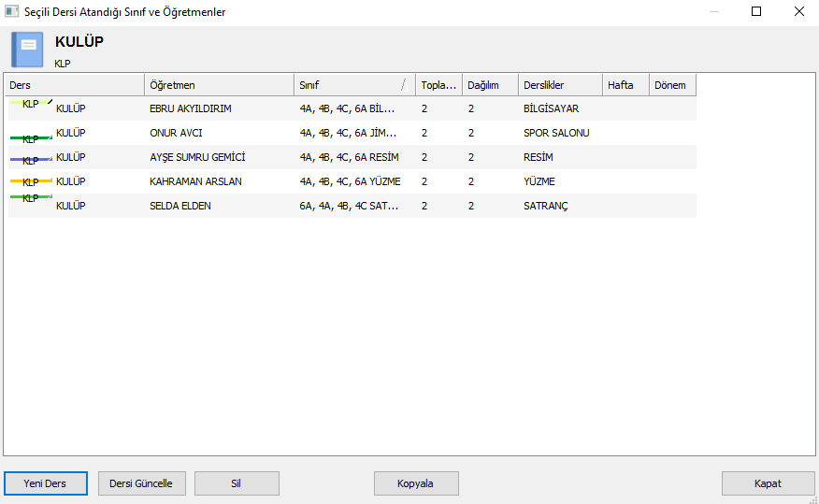This screenshot has height=504, width=819.
Task: Select the row with classroom SATRANÇ
Action: click(x=352, y=206)
